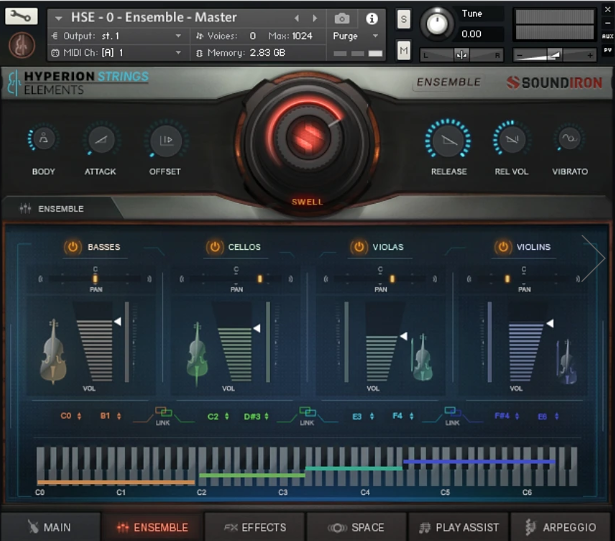Take a snapshot with the camera icon

tap(342, 18)
